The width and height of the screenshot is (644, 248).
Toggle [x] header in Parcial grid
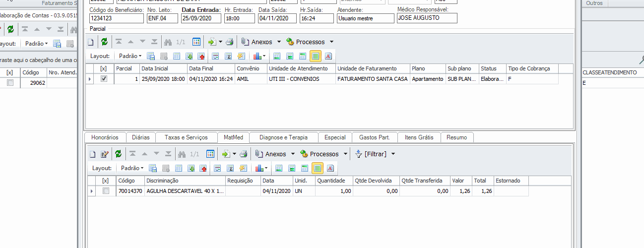[x=104, y=68]
